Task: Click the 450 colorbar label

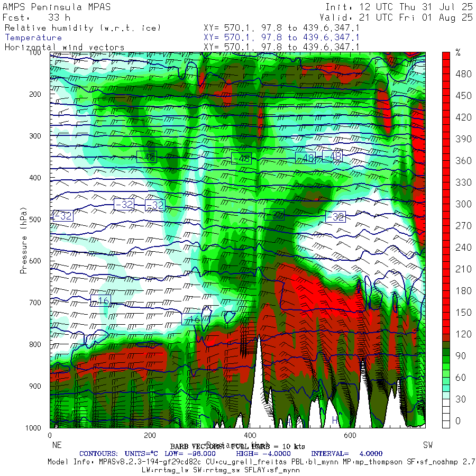Action: click(x=463, y=96)
